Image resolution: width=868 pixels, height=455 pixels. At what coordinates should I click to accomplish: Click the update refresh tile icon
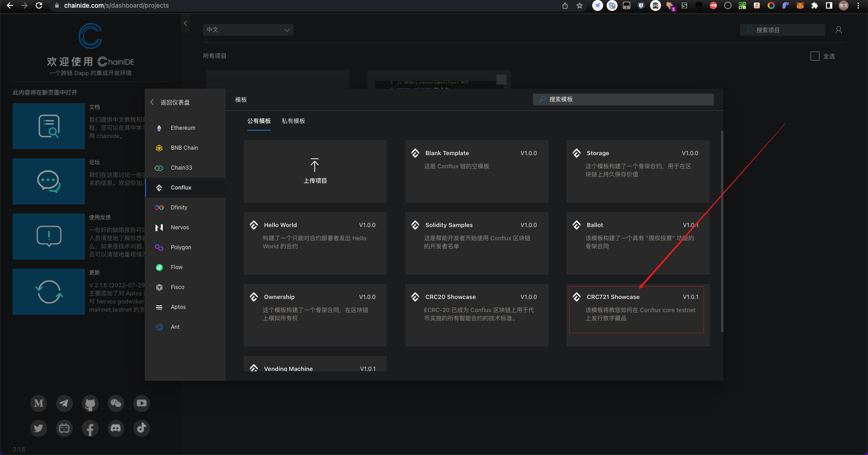[49, 292]
